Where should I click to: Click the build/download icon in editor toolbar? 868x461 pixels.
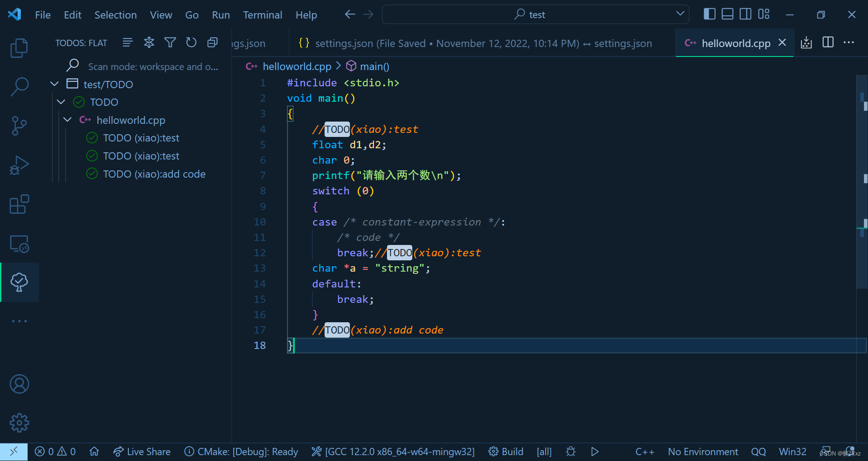coord(806,43)
